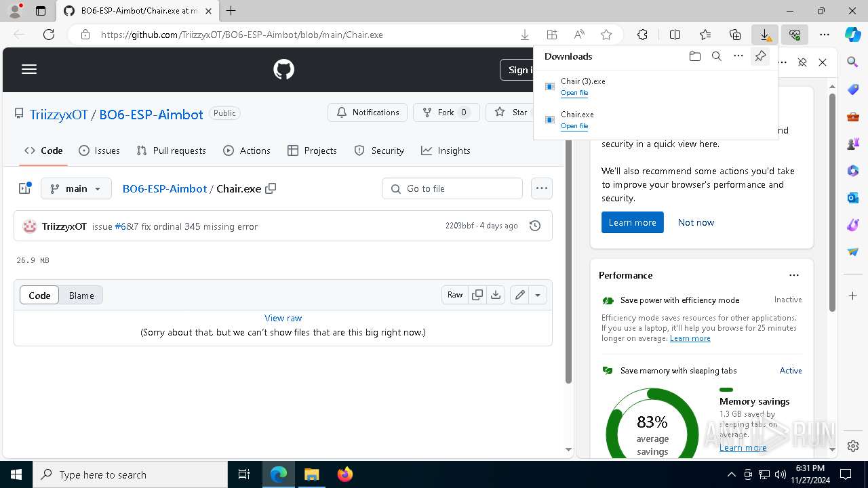The image size is (868, 488).
Task: Toggle the file tree side panel
Action: 25,188
